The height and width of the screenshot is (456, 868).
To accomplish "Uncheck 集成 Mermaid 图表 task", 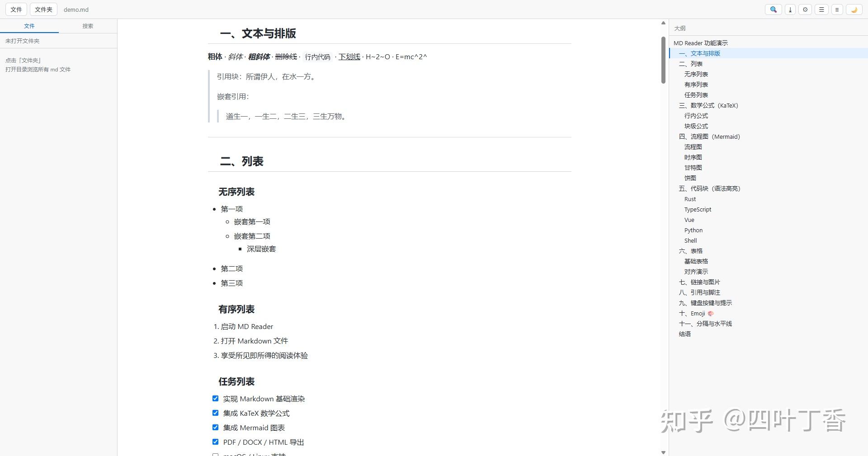I will click(215, 428).
